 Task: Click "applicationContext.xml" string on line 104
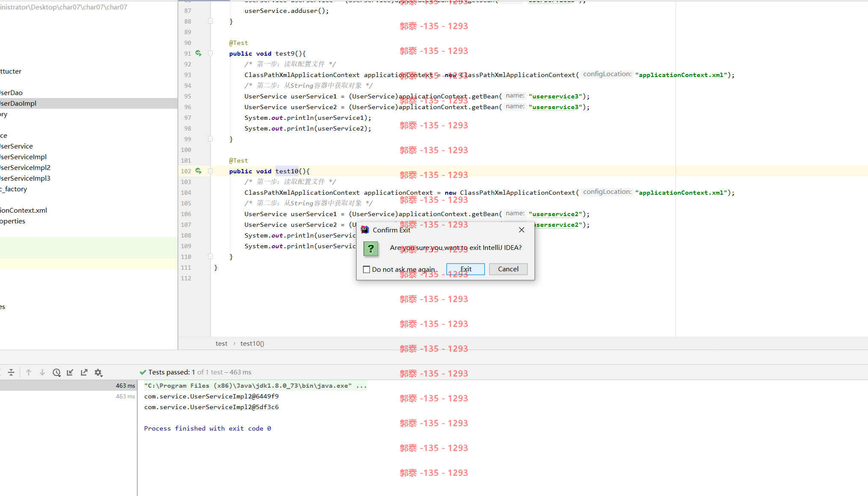[x=681, y=193]
